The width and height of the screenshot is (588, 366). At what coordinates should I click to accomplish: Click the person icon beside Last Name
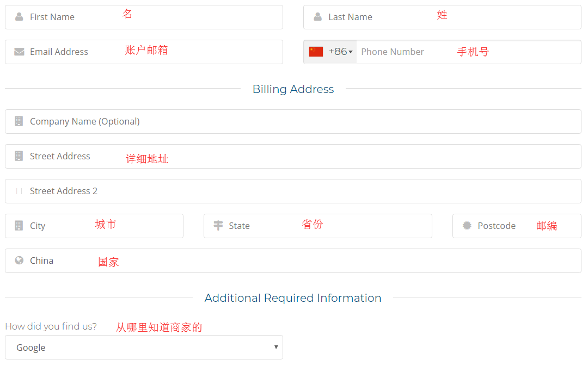pyautogui.click(x=317, y=17)
